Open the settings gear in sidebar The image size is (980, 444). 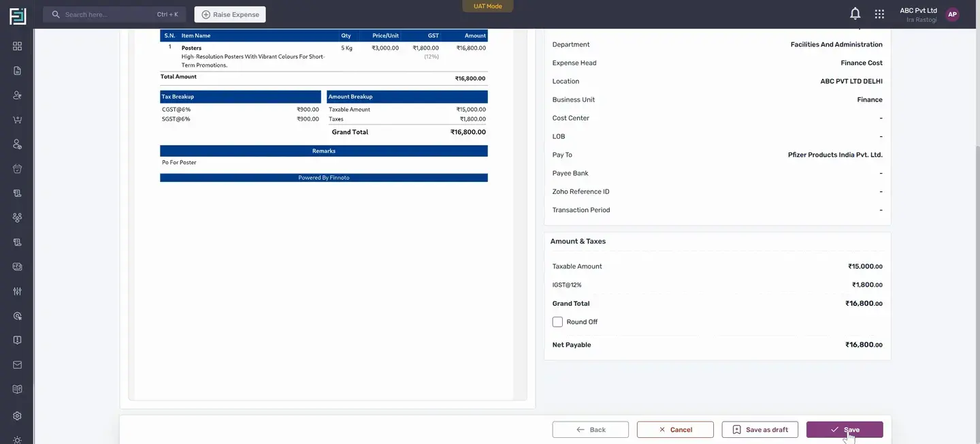coord(17,416)
